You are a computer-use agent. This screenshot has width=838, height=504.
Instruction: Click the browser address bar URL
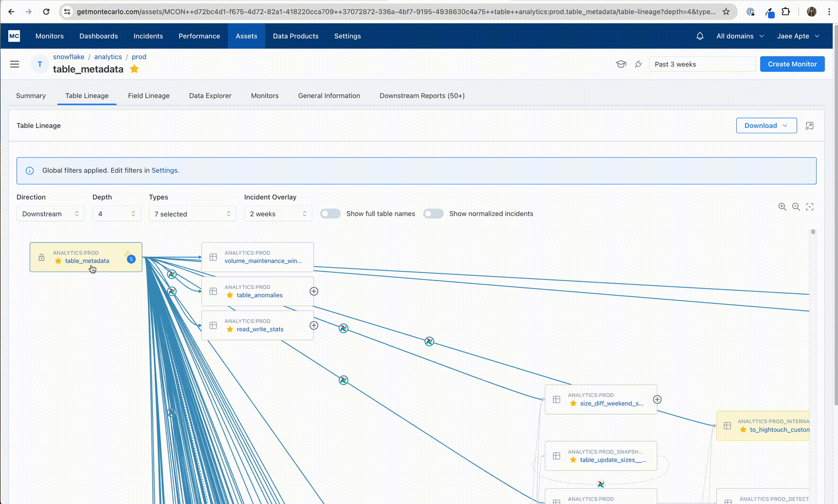(396, 12)
